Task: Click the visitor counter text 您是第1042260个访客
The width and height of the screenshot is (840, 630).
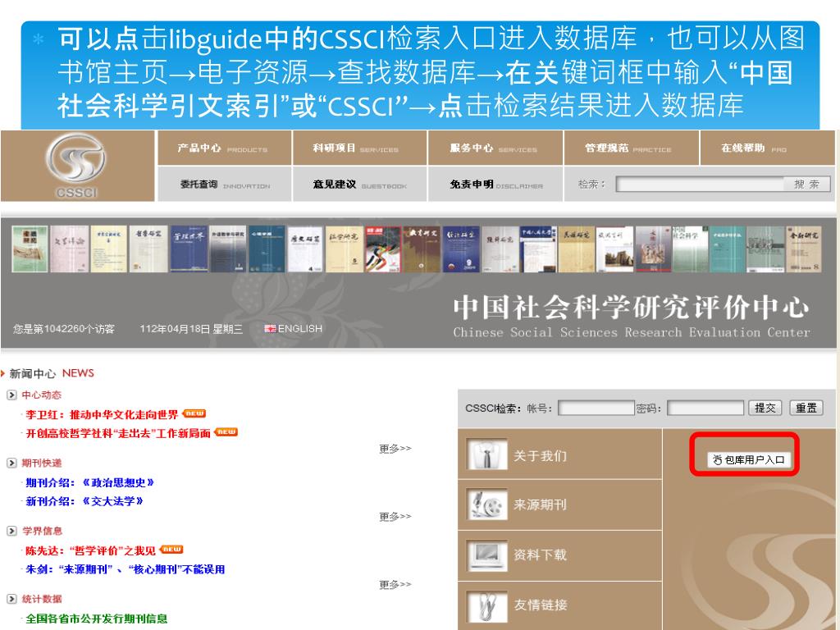Action: click(x=64, y=329)
